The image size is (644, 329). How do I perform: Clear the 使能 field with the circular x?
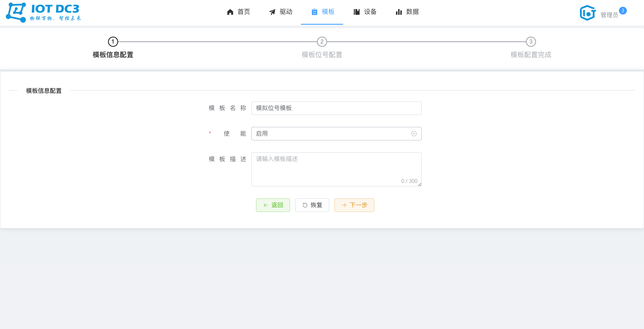(414, 134)
